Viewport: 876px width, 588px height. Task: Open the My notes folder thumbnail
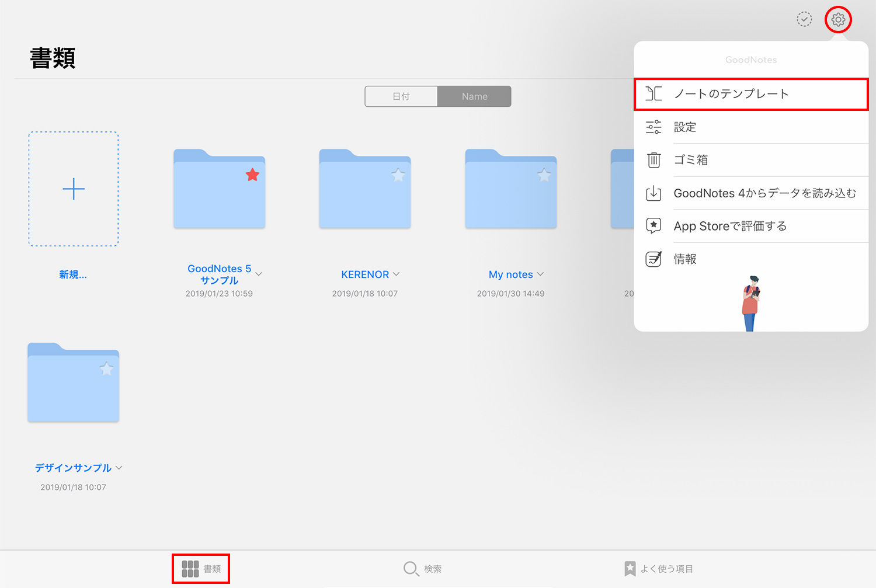click(511, 189)
